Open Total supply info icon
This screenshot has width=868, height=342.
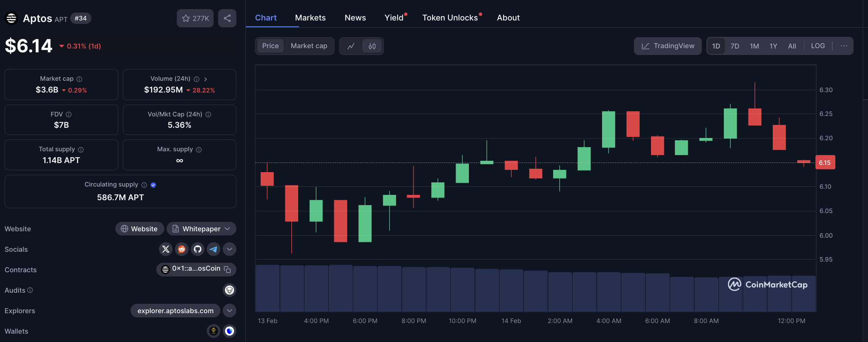[81, 150]
